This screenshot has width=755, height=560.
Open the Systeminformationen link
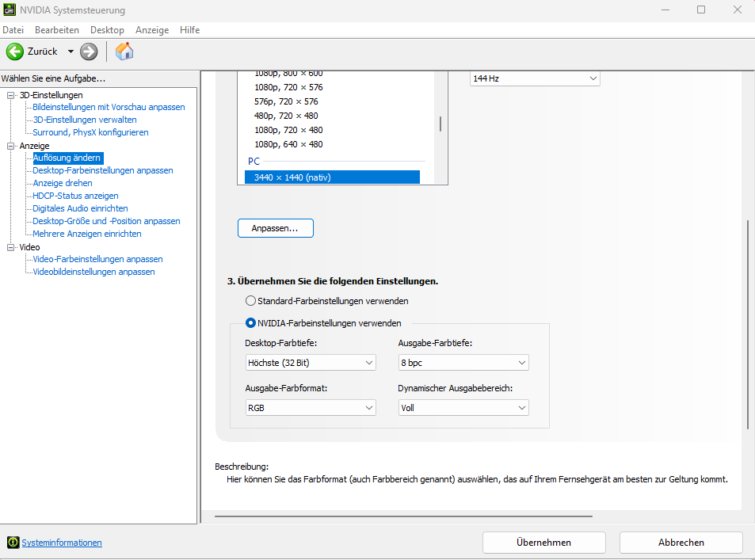62,543
